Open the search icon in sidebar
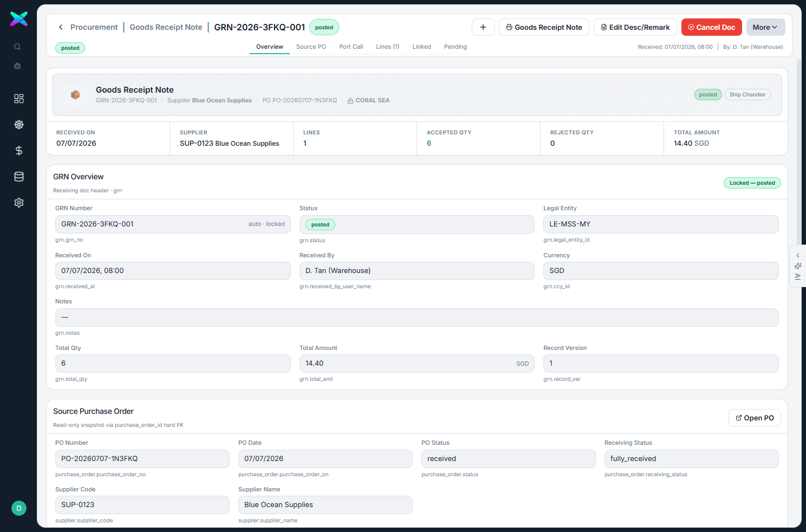Image resolution: width=806 pixels, height=532 pixels. point(17,47)
